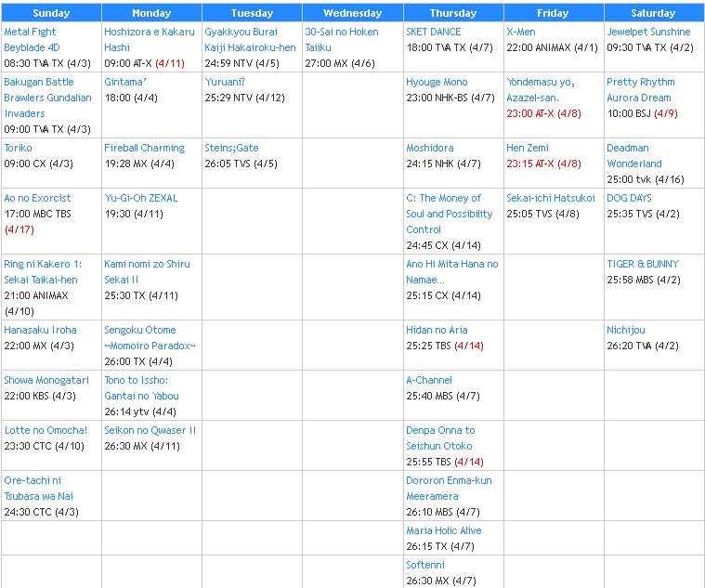Click '26:05 TVS (4/5)' airtime text
This screenshot has height=588, width=705.
(241, 163)
